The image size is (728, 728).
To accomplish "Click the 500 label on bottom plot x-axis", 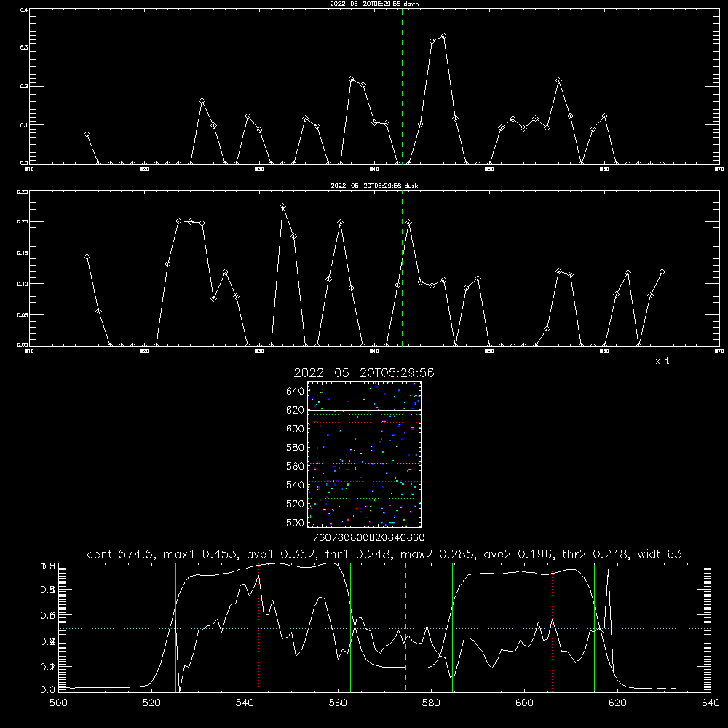I will (x=58, y=703).
